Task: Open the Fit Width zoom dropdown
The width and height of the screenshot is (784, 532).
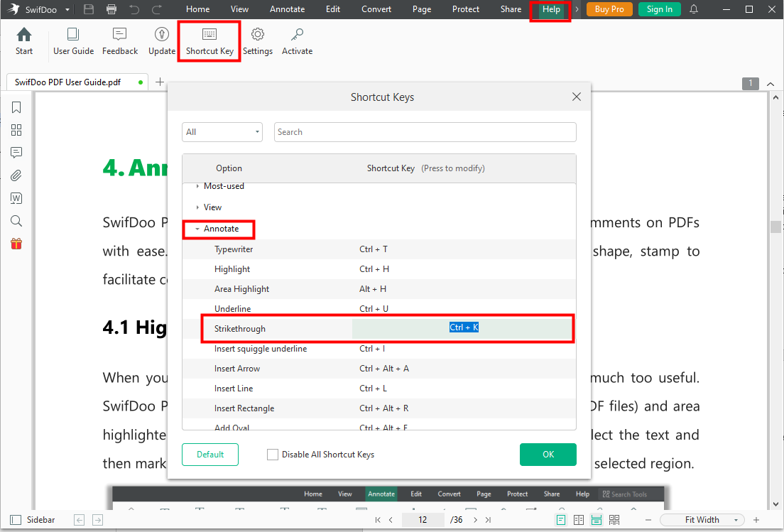Action: [702, 520]
